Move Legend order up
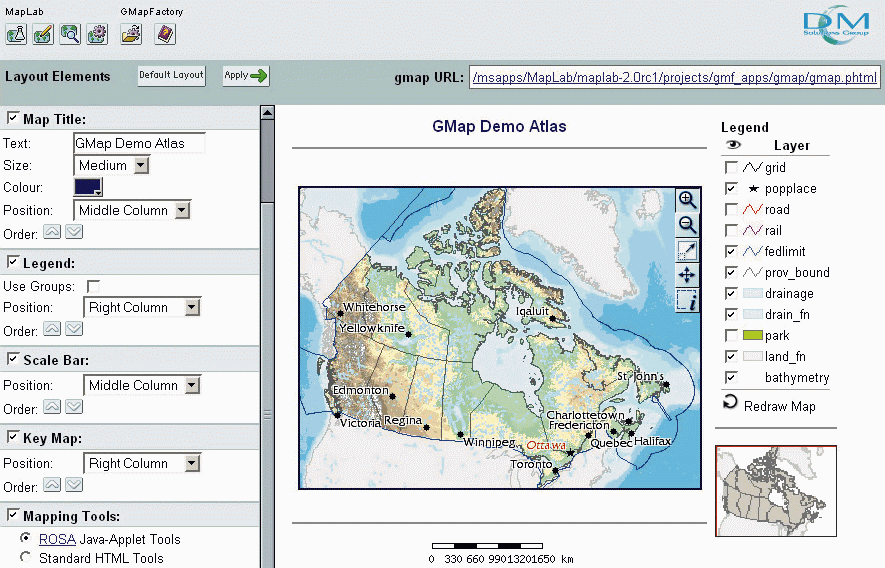 (x=52, y=329)
